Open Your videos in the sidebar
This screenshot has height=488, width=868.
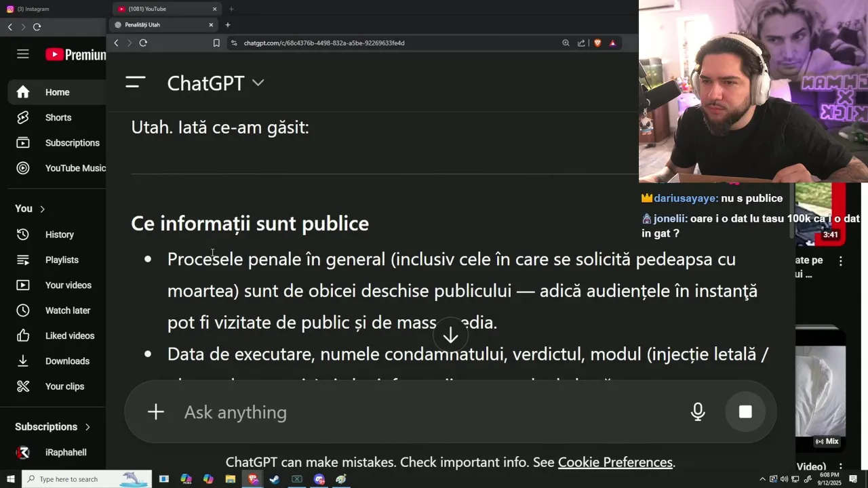(57, 285)
